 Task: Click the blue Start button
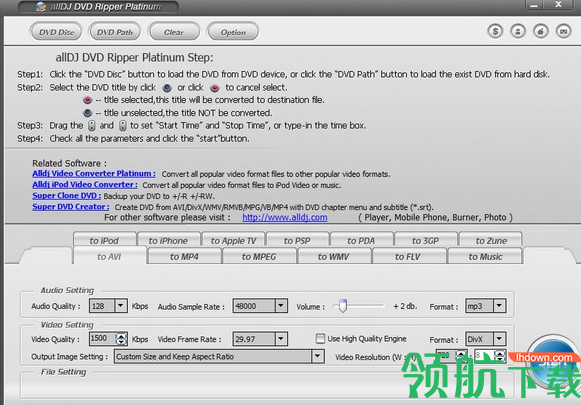(x=554, y=361)
